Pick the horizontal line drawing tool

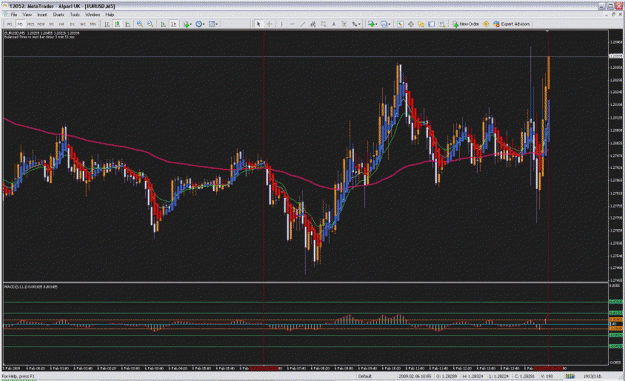292,24
